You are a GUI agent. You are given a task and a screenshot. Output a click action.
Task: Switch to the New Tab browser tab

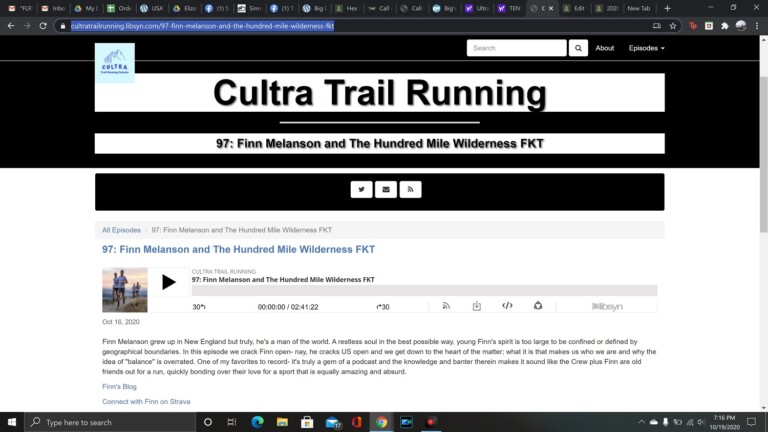click(x=638, y=8)
